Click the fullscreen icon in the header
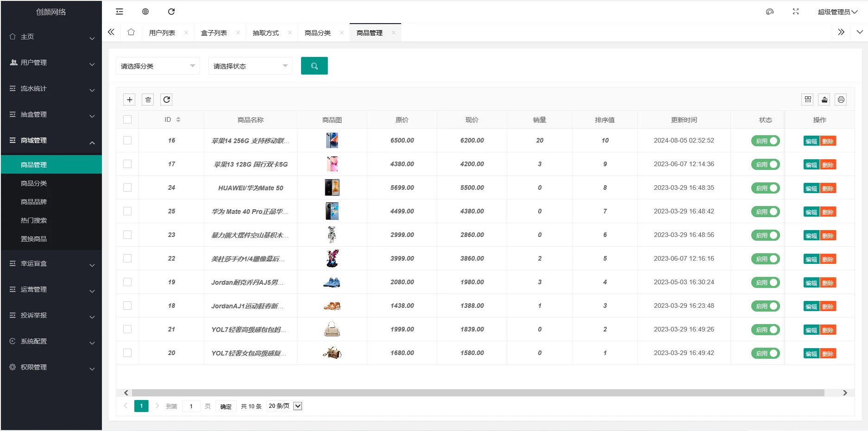The width and height of the screenshot is (868, 431). coord(795,11)
